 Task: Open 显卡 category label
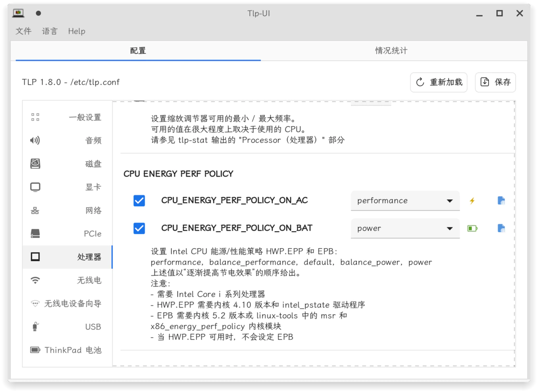pos(93,187)
